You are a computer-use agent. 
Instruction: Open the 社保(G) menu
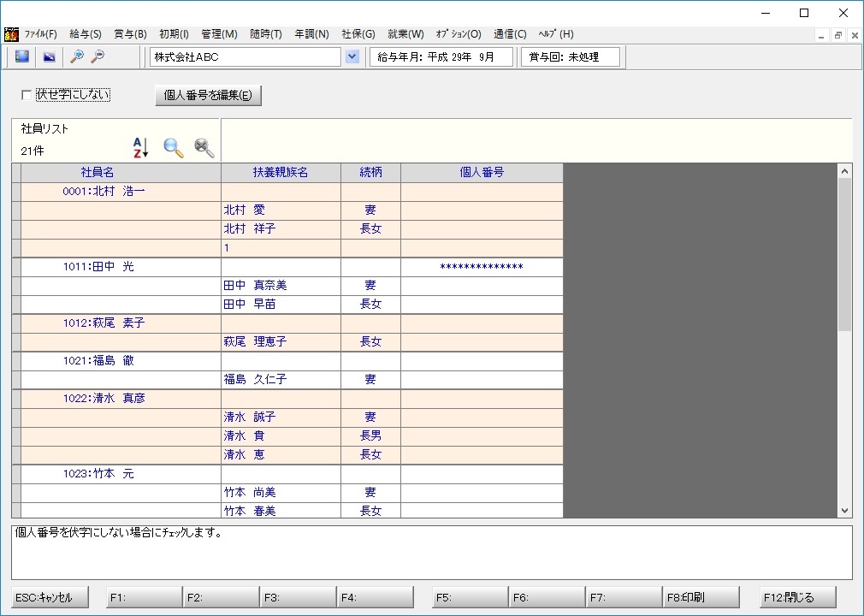tap(358, 34)
